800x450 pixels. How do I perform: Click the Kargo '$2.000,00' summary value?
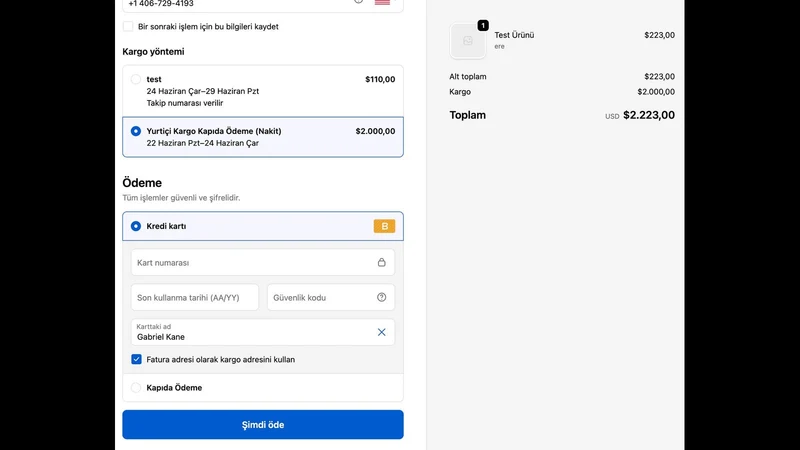(x=656, y=92)
